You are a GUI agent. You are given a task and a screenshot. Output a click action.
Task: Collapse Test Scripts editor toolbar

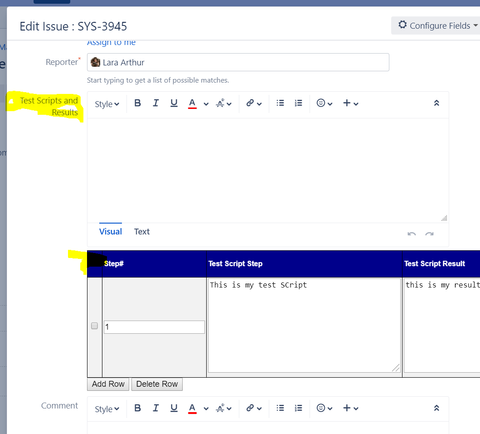pyautogui.click(x=436, y=103)
